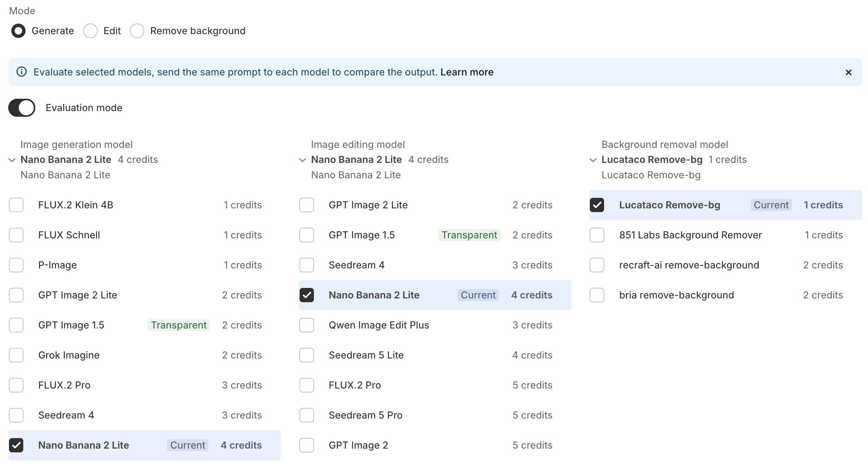Collapse the Image editing model chevron

click(x=303, y=160)
